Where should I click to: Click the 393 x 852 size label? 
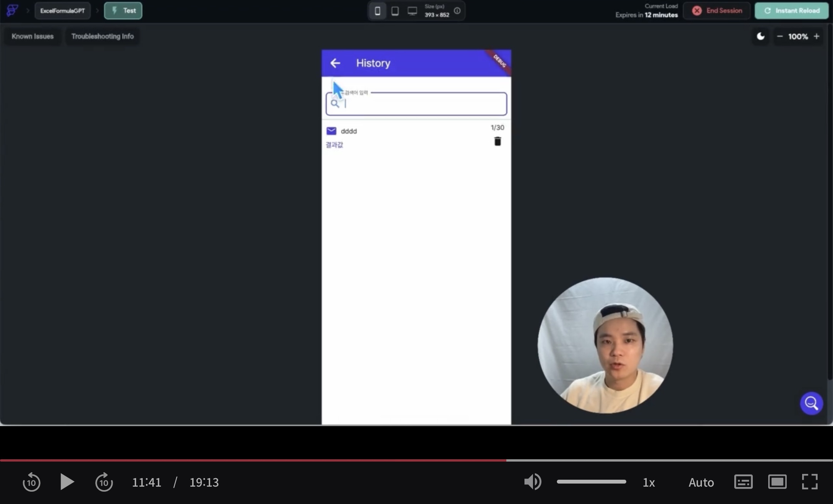click(437, 15)
